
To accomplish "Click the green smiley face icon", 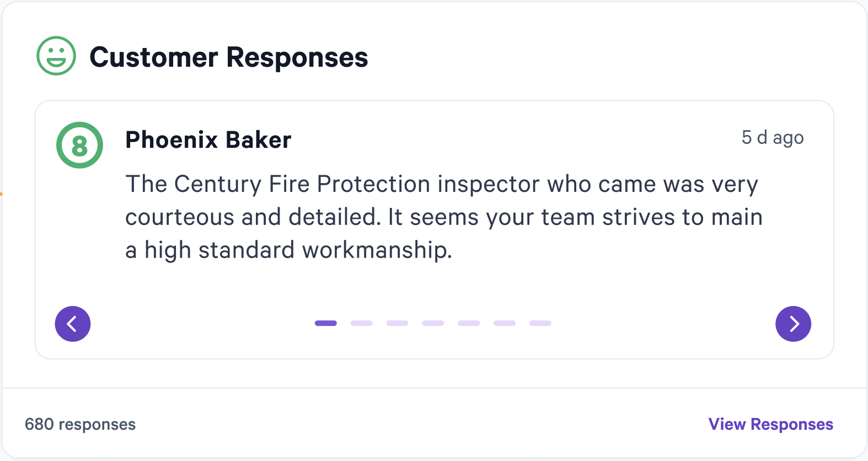I will tap(56, 56).
